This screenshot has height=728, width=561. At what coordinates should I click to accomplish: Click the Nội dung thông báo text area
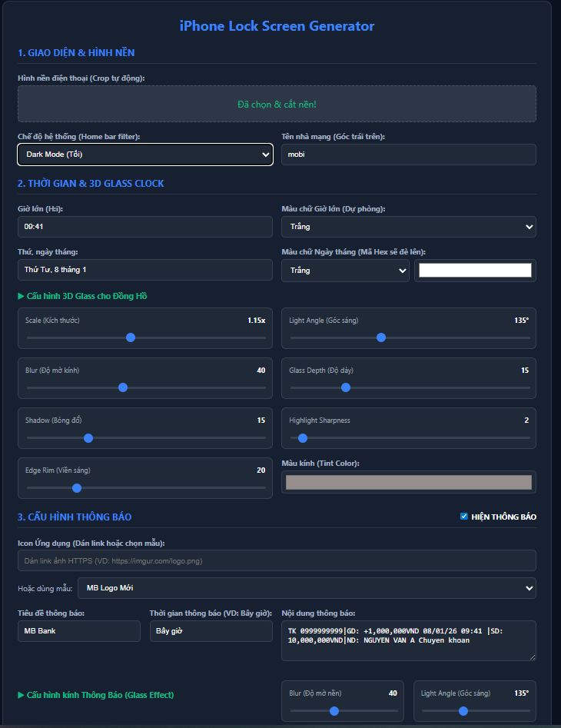click(x=409, y=640)
